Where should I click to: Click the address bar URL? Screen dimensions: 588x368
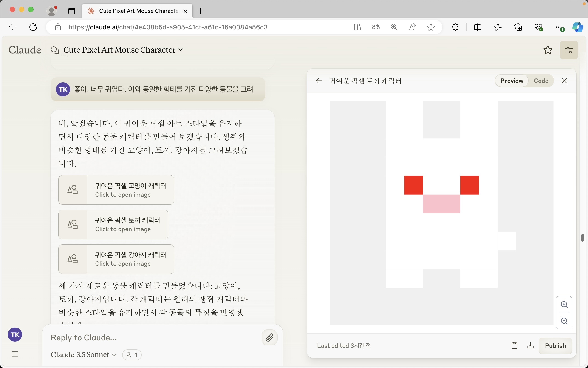[168, 27]
